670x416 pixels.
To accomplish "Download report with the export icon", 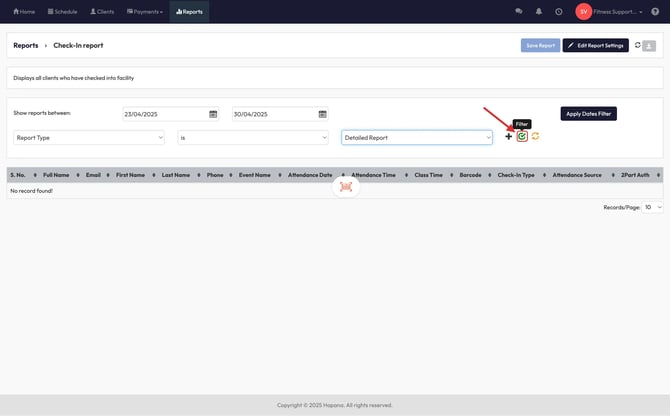I will pyautogui.click(x=650, y=45).
